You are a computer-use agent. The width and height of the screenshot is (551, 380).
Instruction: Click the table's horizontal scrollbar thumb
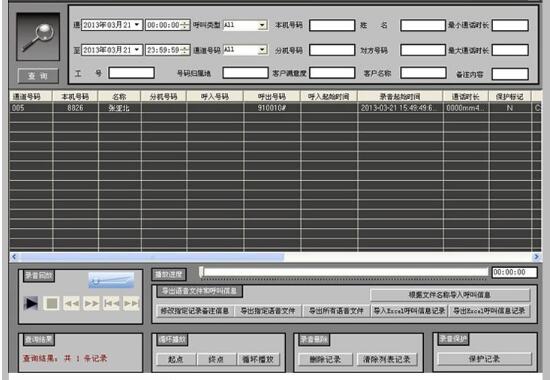pos(152,257)
